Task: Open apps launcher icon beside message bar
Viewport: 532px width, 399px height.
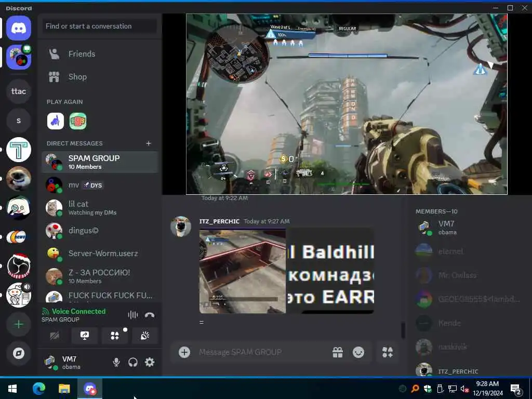Action: click(387, 352)
